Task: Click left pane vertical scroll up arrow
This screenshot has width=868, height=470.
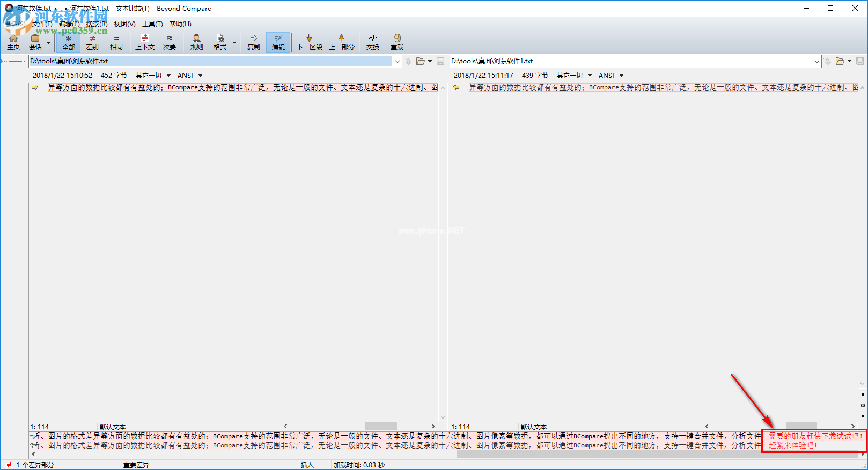Action: [x=443, y=87]
